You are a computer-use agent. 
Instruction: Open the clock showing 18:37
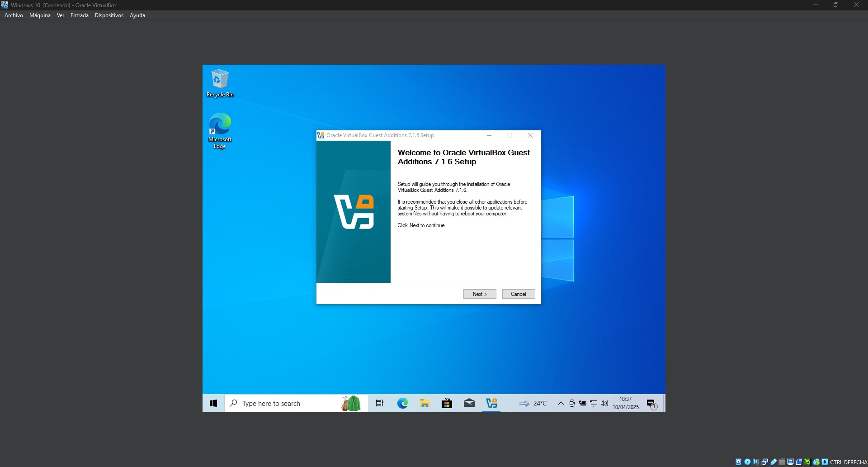click(626, 403)
